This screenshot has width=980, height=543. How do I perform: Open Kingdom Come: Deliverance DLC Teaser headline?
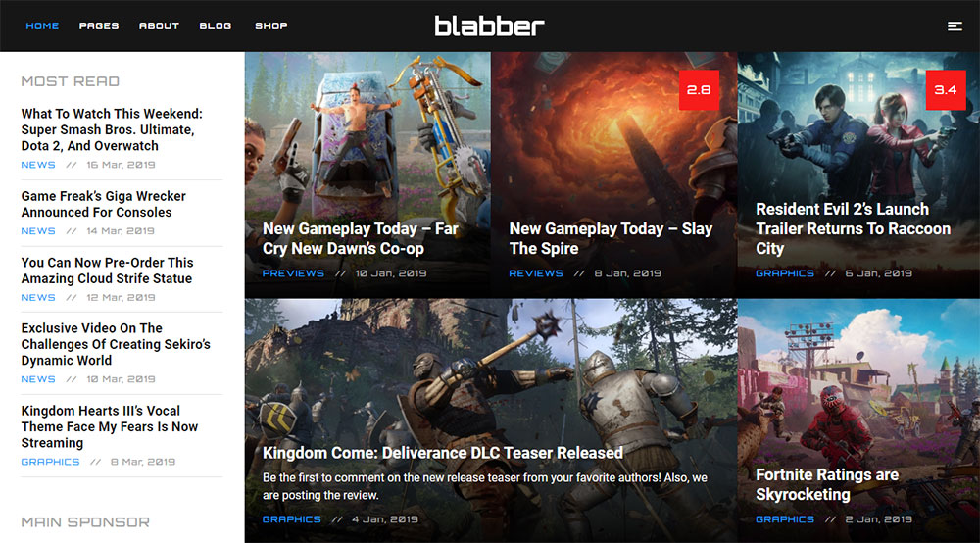[x=443, y=453]
